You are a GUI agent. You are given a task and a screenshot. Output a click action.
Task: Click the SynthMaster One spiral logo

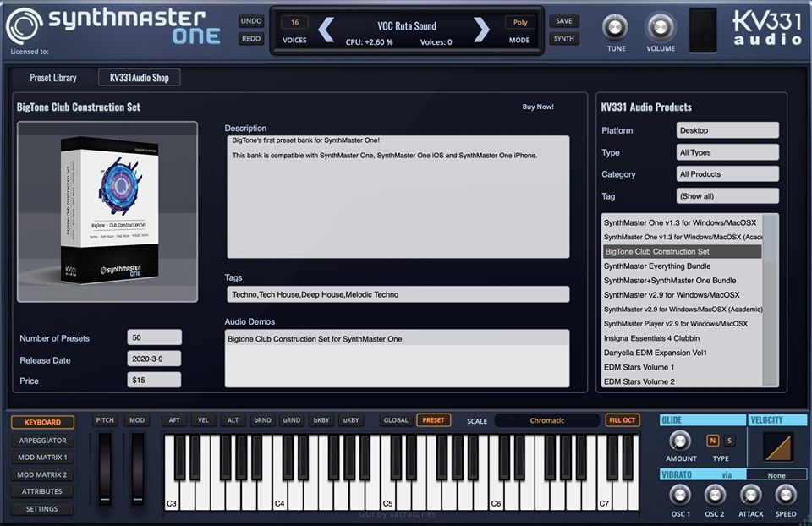click(25, 26)
